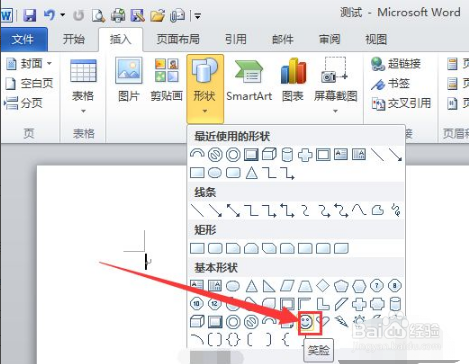The height and width of the screenshot is (364, 469).
Task: Click the printer icon in quick access toolbar
Action: tap(117, 15)
